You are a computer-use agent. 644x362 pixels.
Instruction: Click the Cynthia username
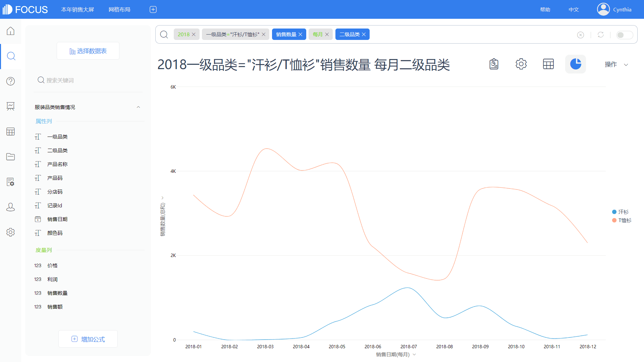(622, 9)
